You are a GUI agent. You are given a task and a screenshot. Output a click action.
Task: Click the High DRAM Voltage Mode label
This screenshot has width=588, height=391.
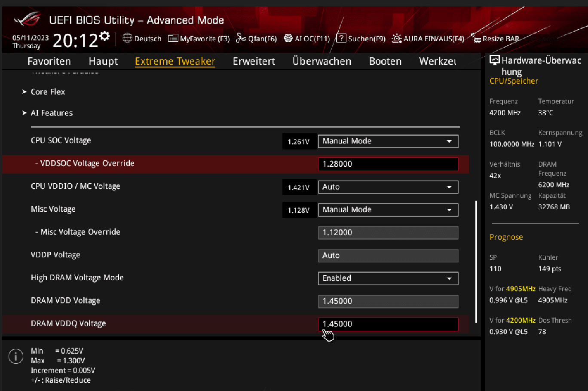click(x=77, y=278)
